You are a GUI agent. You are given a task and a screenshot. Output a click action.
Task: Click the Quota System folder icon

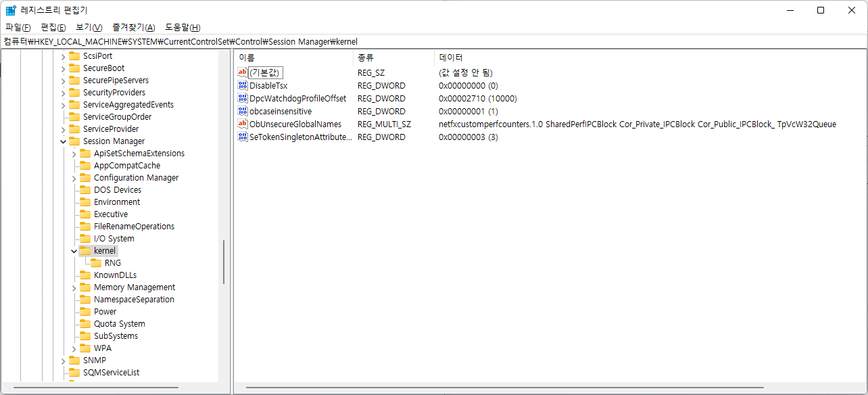(x=85, y=324)
